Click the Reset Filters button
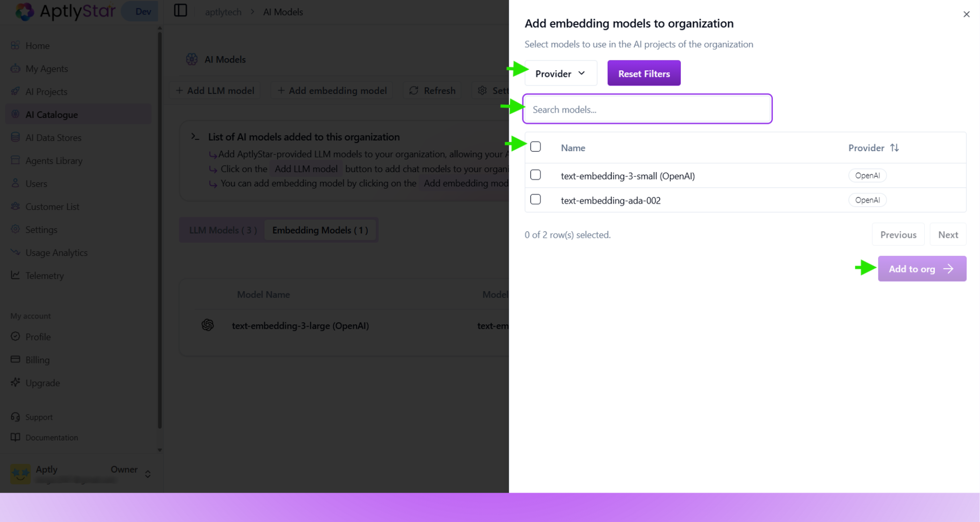The width and height of the screenshot is (980, 522). point(644,73)
